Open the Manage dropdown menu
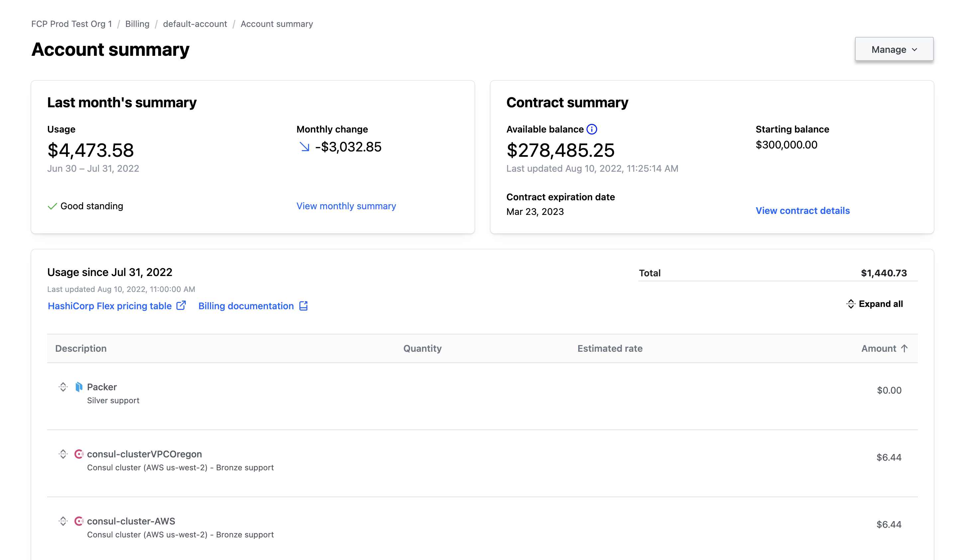Screen dimensions: 965x560 894,49
